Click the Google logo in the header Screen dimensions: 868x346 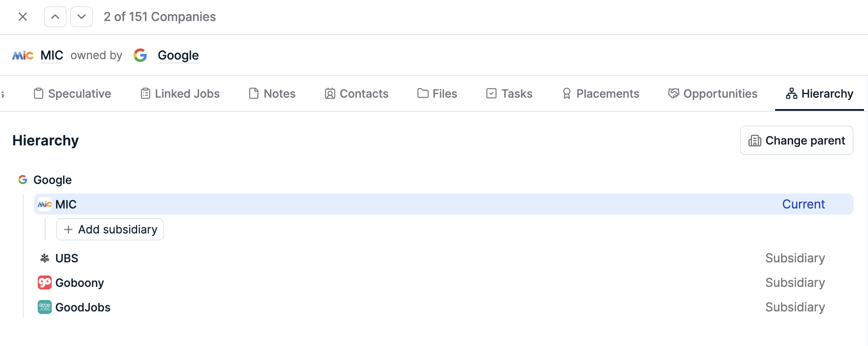pyautogui.click(x=140, y=55)
